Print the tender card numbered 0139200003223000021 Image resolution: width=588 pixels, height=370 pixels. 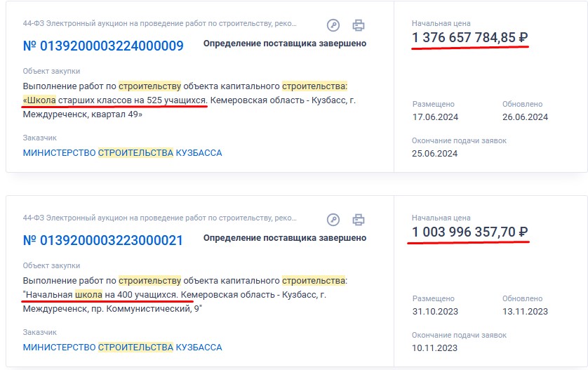[359, 218]
